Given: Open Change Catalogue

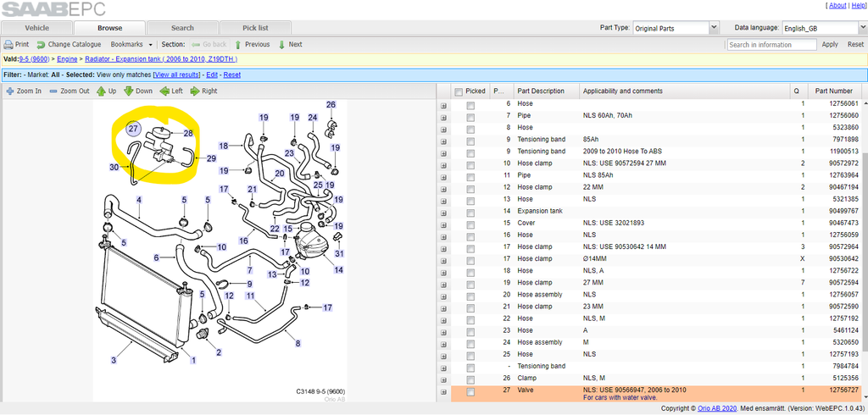Looking at the screenshot, I should pos(69,44).
